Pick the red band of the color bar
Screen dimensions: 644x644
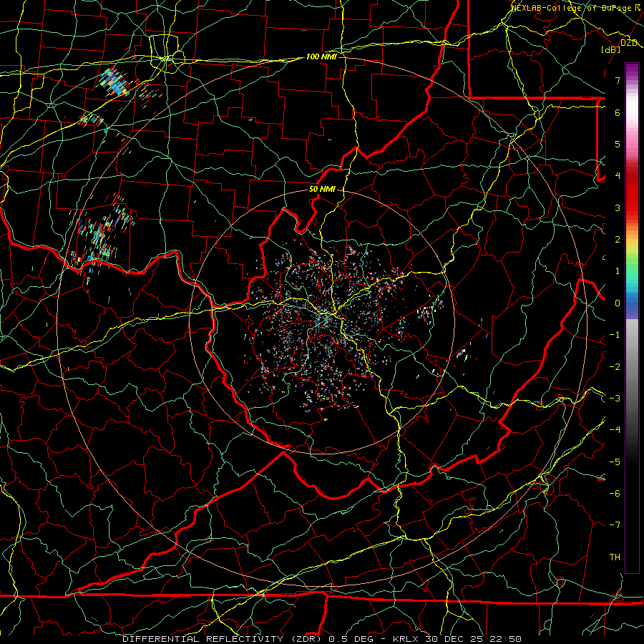(x=632, y=197)
